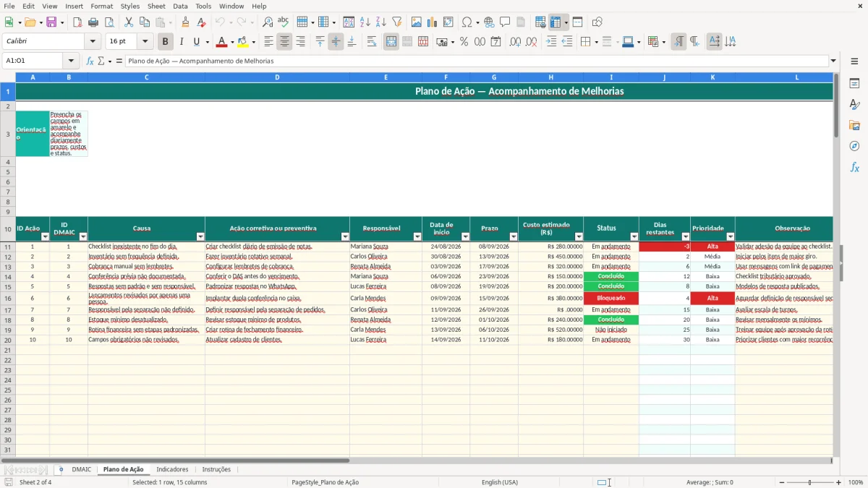The image size is (868, 488).
Task: Expand the Name Box dropdown arrow
Action: [71, 61]
